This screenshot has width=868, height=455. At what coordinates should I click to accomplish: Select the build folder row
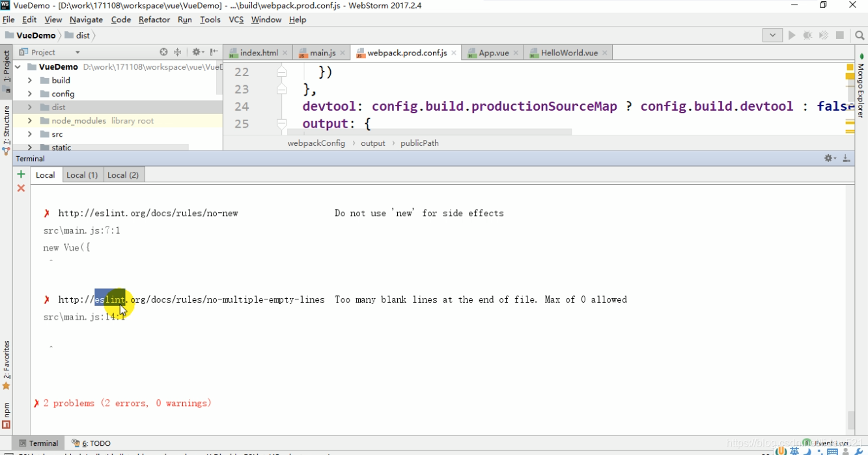pyautogui.click(x=117, y=80)
